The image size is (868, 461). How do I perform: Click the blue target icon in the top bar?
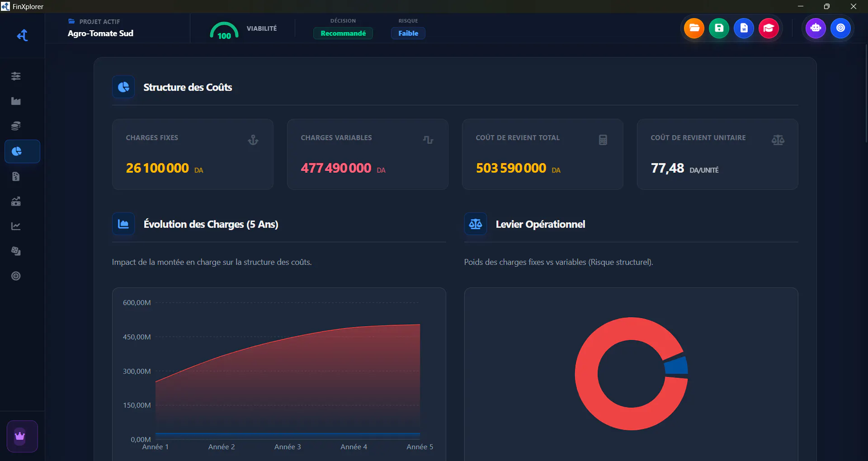[840, 28]
